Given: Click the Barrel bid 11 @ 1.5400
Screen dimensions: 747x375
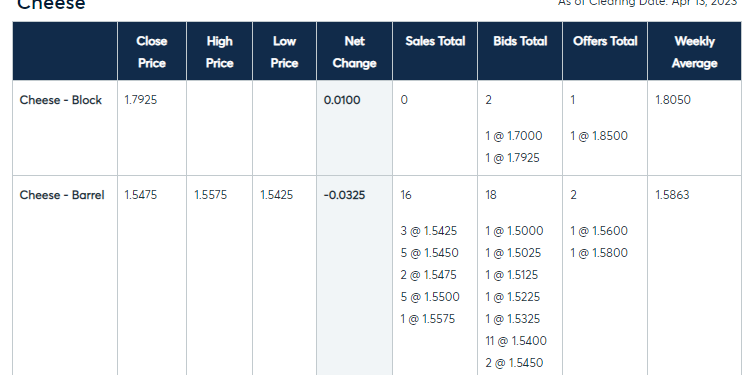Looking at the screenshot, I should [x=516, y=341].
